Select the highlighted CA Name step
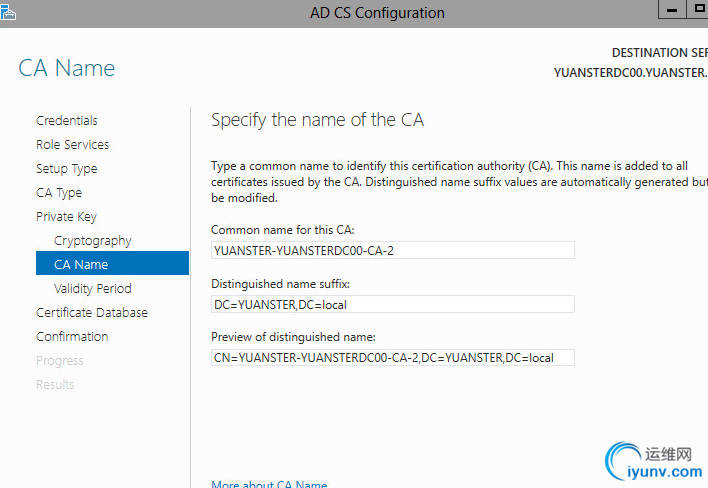The image size is (708, 488). 81,265
